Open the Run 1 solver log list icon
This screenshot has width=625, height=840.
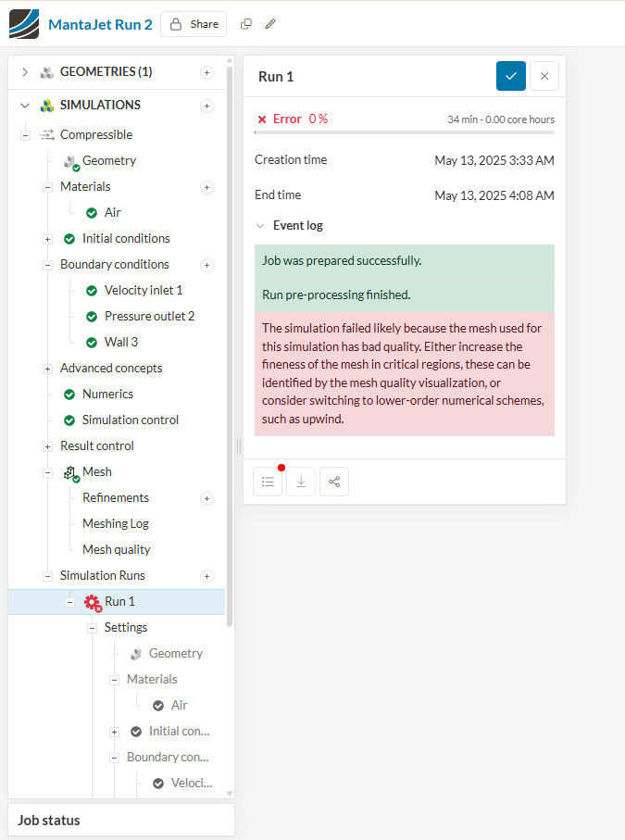[x=268, y=482]
